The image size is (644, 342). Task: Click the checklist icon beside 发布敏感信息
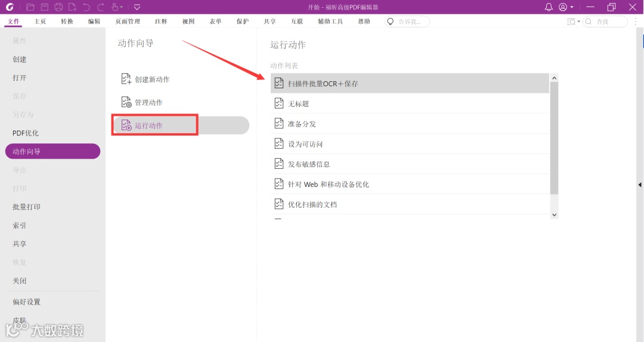[x=279, y=164]
